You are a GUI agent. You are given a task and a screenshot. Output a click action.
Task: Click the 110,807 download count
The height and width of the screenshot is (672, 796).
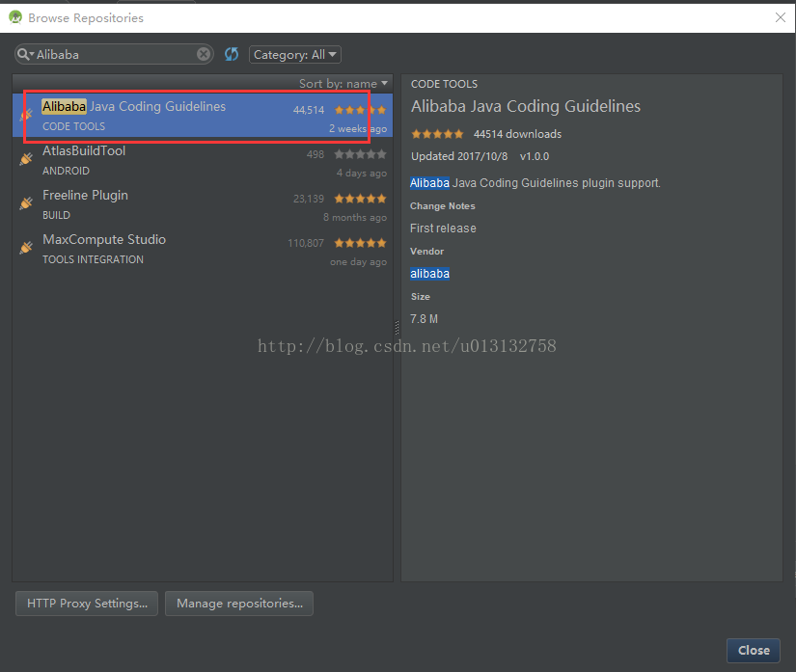coord(306,243)
